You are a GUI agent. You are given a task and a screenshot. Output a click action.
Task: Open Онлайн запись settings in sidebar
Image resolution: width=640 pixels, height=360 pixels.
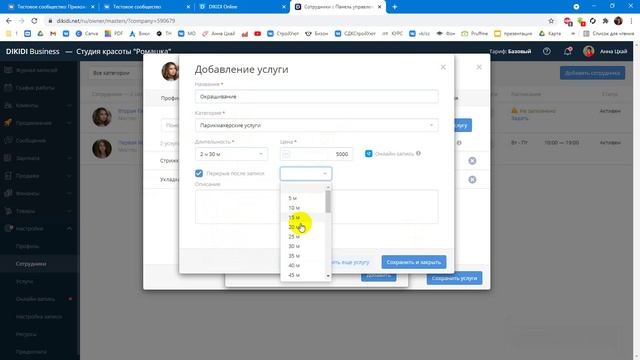35,299
